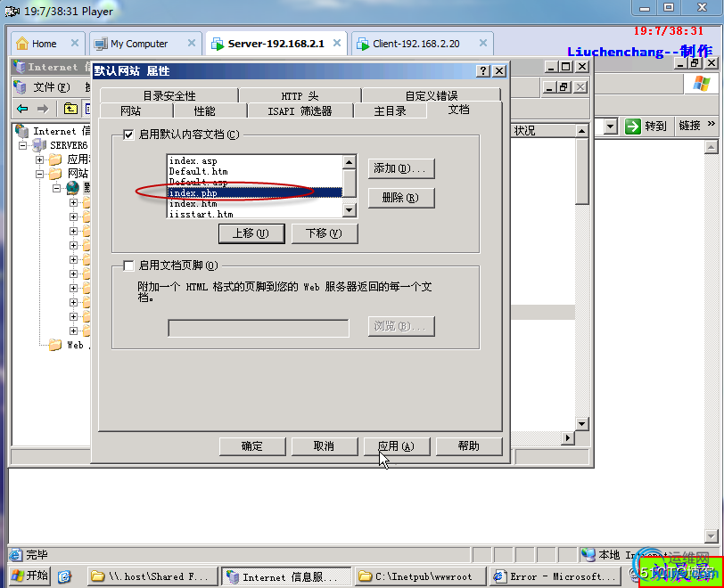
Task: Click the up-one-level folder icon
Action: [x=70, y=109]
